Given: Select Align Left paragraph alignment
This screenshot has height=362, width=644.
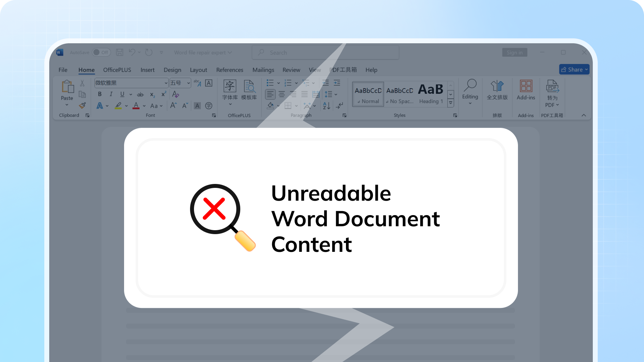Looking at the screenshot, I should 270,94.
